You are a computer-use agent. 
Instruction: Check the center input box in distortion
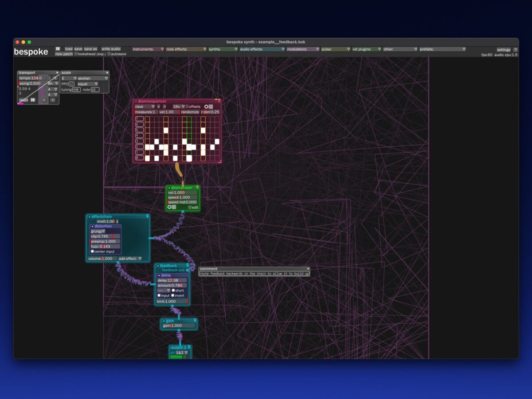click(x=93, y=251)
